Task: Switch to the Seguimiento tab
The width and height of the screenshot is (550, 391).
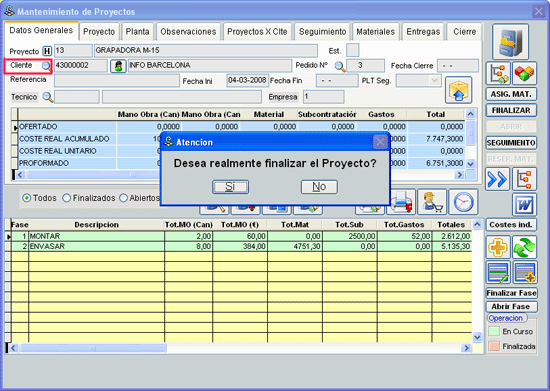Action: (322, 32)
